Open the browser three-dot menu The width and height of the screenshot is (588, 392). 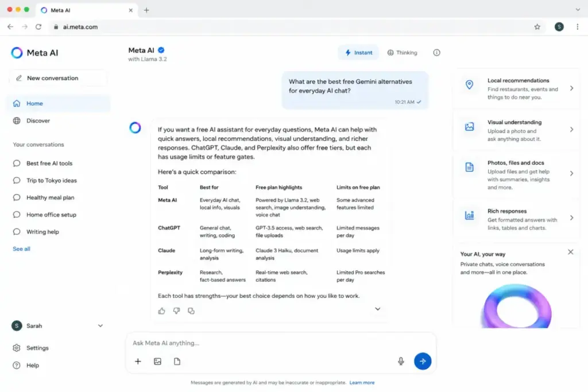point(578,26)
